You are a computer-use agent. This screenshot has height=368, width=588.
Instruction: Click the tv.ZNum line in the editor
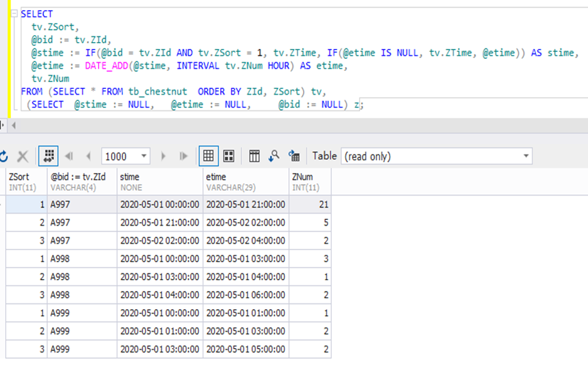[x=50, y=79]
